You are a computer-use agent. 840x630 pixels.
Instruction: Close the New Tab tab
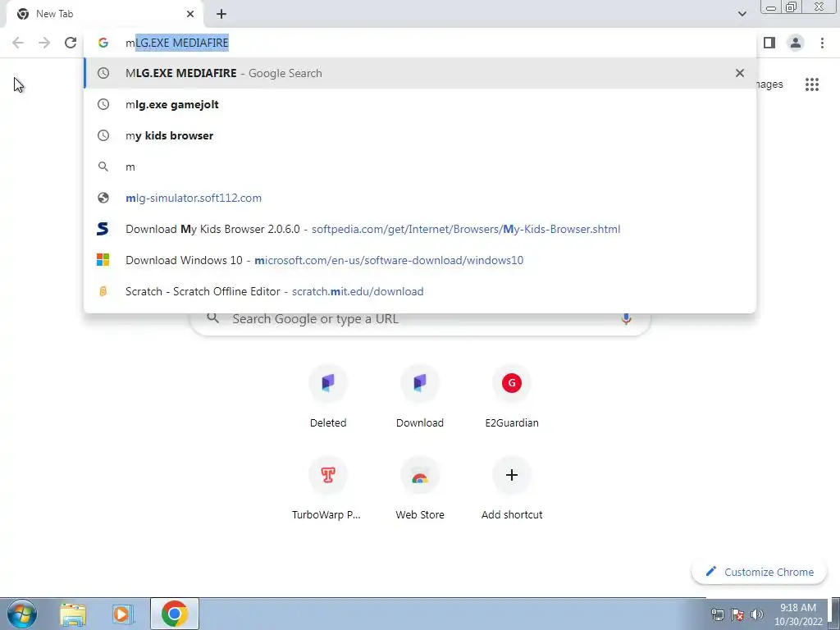190,14
